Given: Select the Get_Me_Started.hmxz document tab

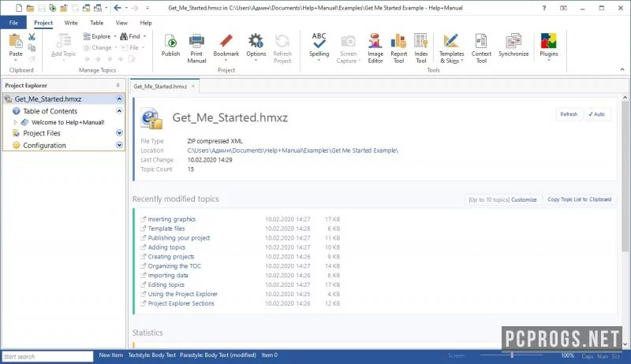Looking at the screenshot, I should pyautogui.click(x=160, y=87).
